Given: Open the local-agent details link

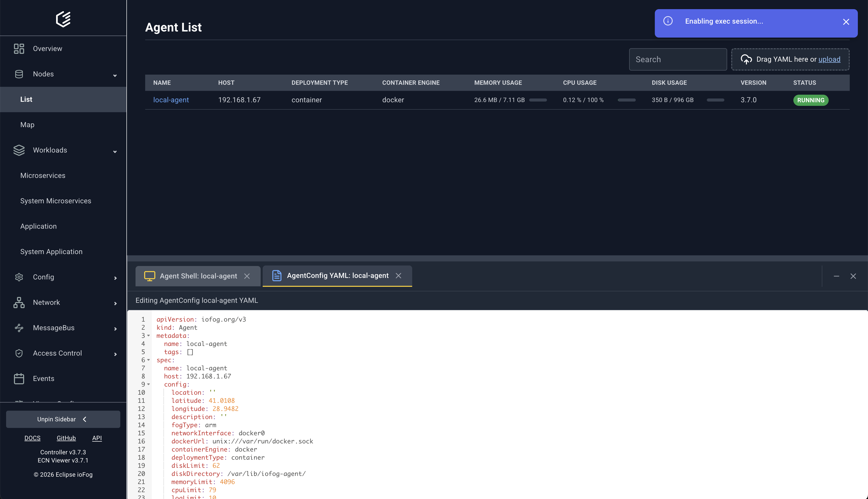Looking at the screenshot, I should pos(171,100).
